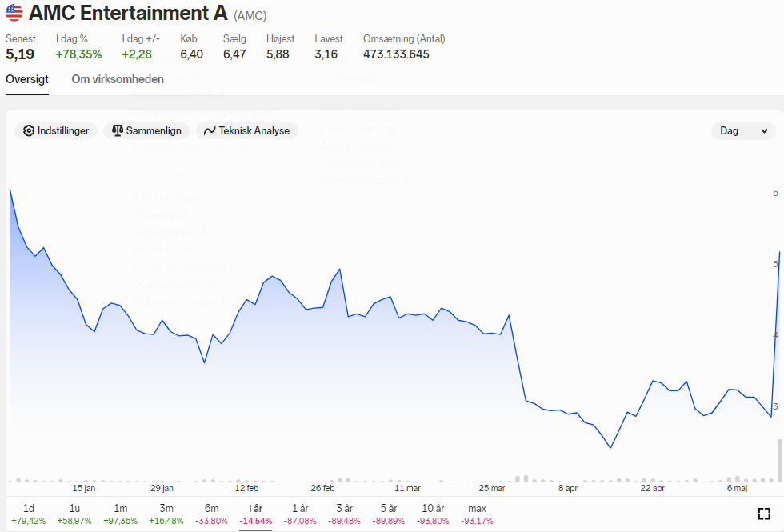Click the Lavest value 3,16

point(326,54)
